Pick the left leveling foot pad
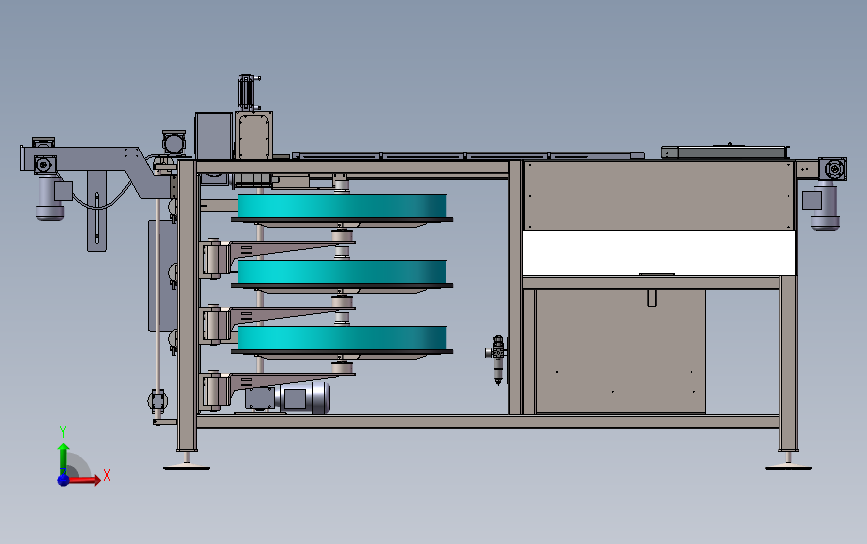This screenshot has width=867, height=544. [x=186, y=468]
